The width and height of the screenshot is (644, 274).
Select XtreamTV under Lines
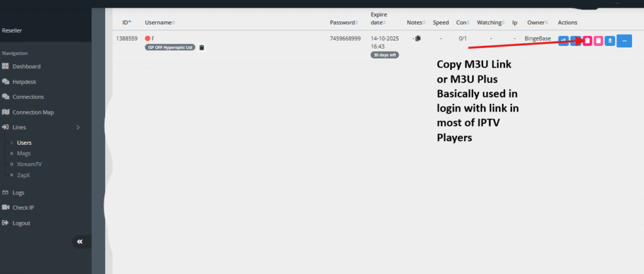tap(29, 164)
